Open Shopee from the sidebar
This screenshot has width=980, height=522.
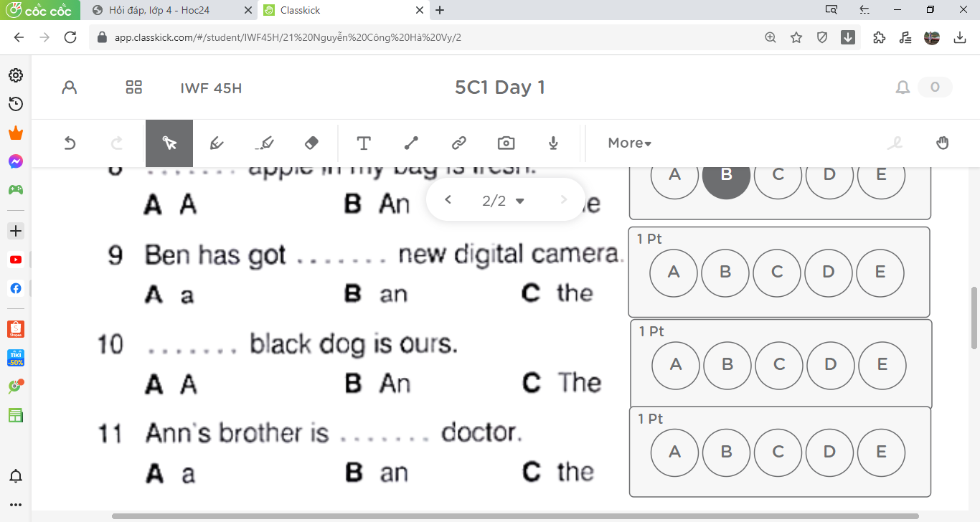pyautogui.click(x=15, y=328)
